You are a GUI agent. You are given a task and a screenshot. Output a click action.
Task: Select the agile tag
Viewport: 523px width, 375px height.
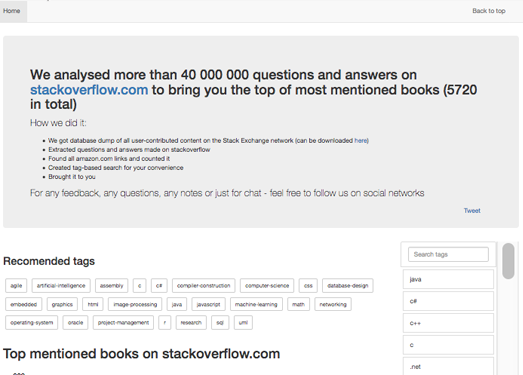click(x=16, y=286)
